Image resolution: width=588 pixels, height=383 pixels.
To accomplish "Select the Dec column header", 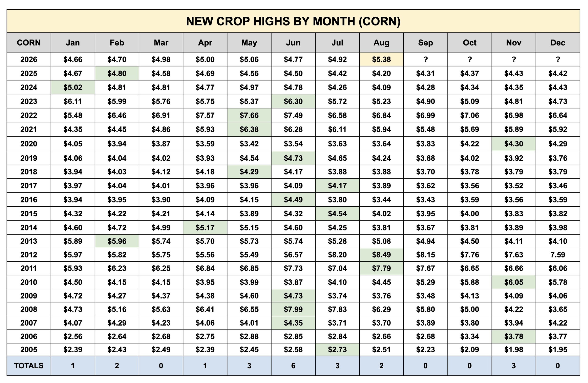I will pyautogui.click(x=558, y=43).
